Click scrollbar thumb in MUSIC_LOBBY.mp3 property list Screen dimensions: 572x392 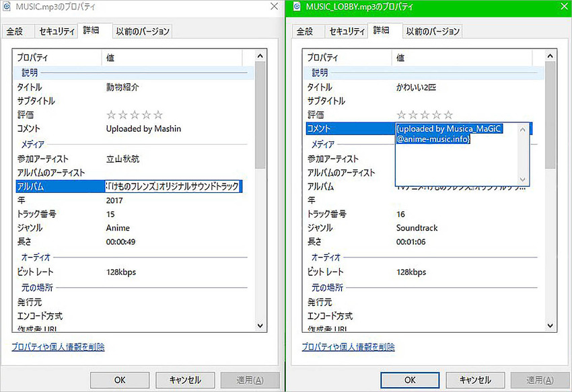550,115
